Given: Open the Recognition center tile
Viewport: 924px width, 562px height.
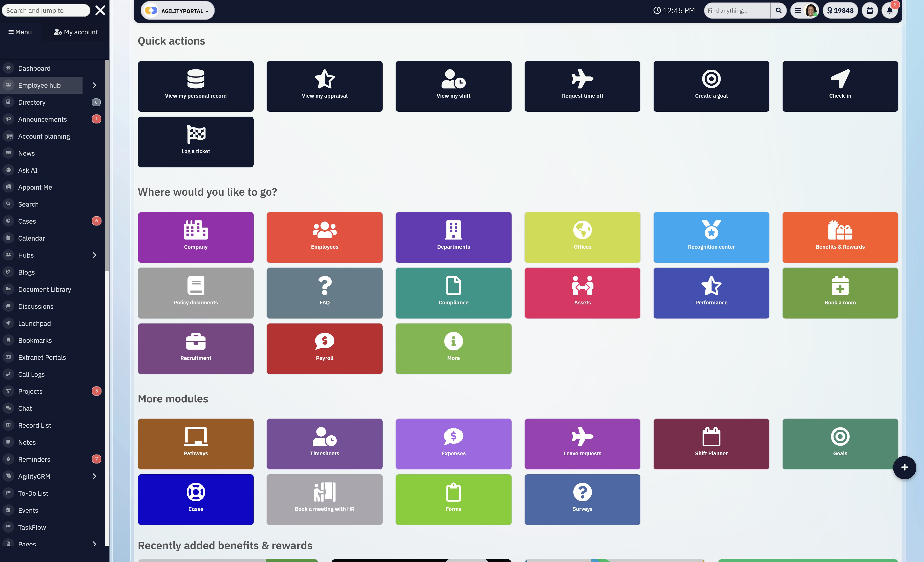Looking at the screenshot, I should pos(711,237).
